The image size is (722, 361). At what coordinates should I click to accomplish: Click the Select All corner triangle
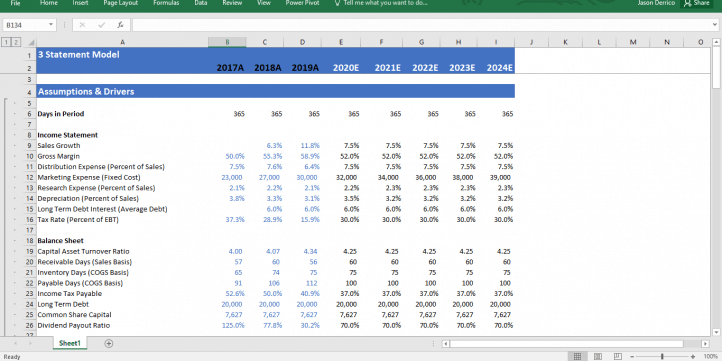pyautogui.click(x=30, y=42)
